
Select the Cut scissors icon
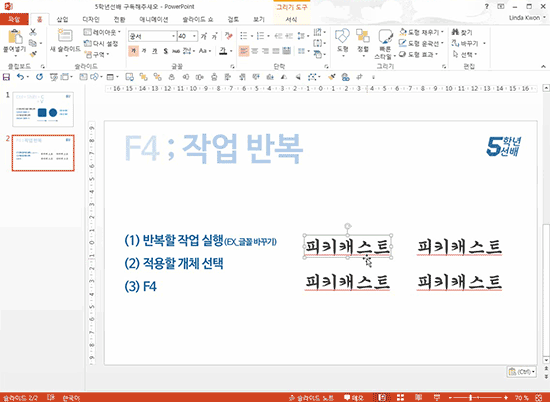click(x=33, y=32)
